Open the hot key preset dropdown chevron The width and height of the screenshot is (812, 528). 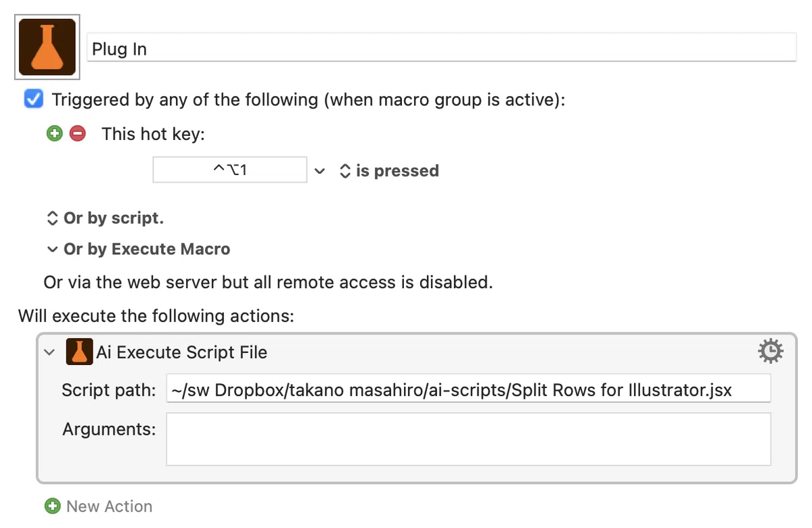pyautogui.click(x=320, y=171)
